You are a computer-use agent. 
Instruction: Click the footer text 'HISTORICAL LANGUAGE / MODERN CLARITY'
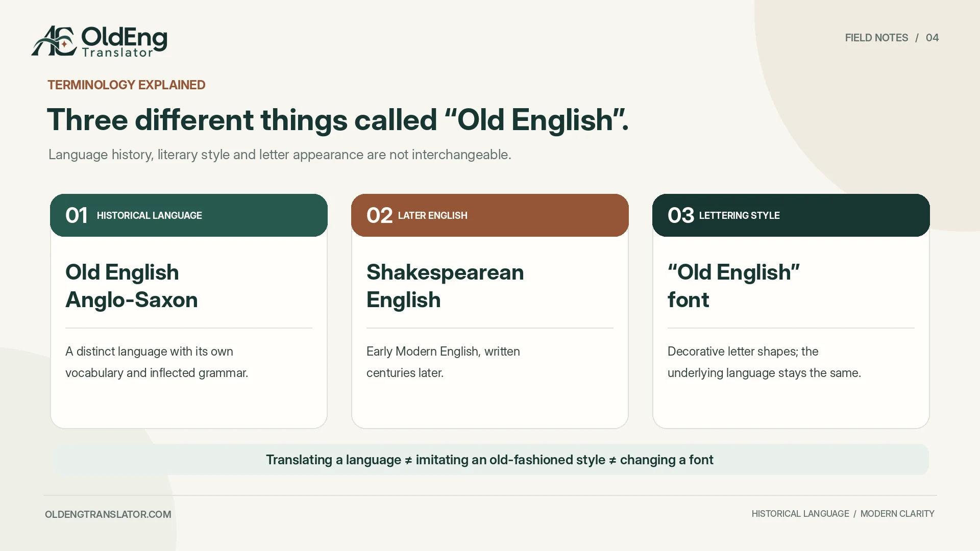[843, 514]
